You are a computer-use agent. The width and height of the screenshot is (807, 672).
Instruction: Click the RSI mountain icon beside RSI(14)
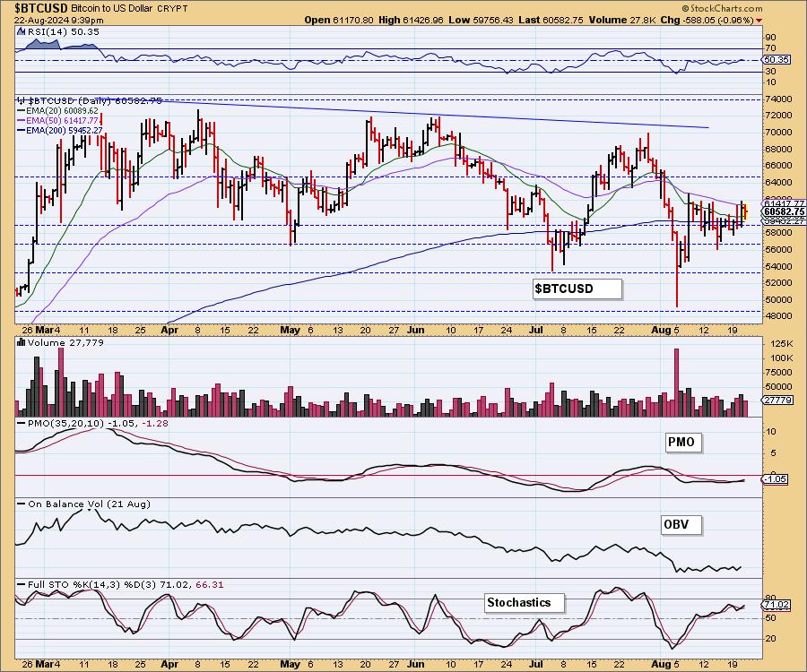pyautogui.click(x=22, y=31)
